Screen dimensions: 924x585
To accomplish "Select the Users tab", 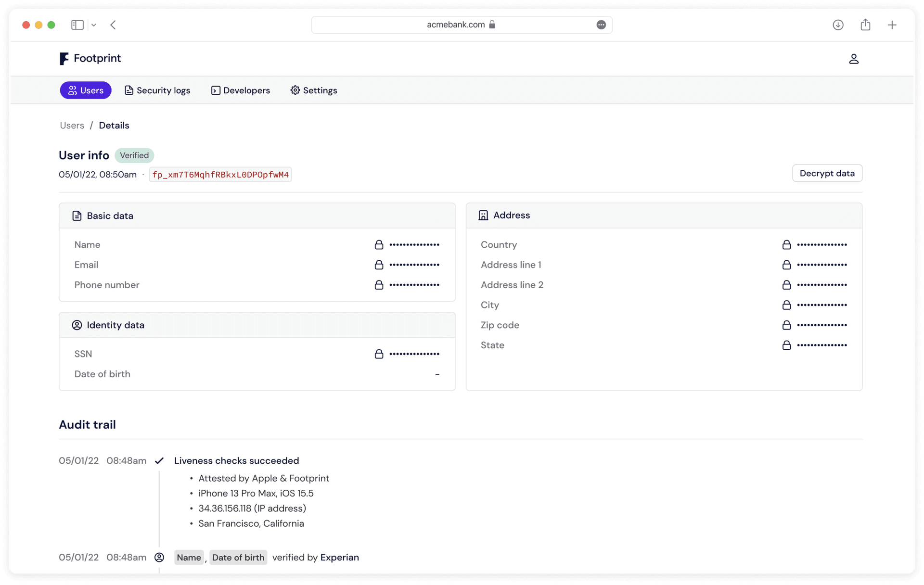I will [x=86, y=90].
